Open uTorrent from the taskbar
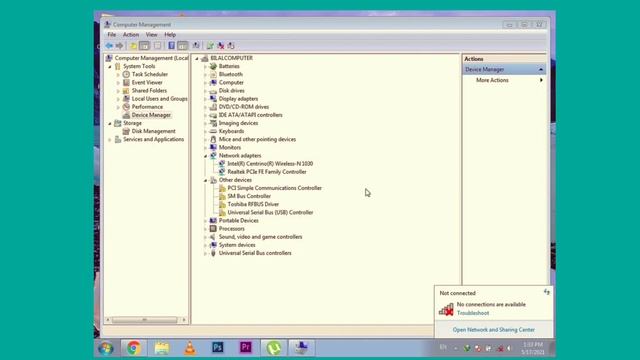 click(274, 348)
